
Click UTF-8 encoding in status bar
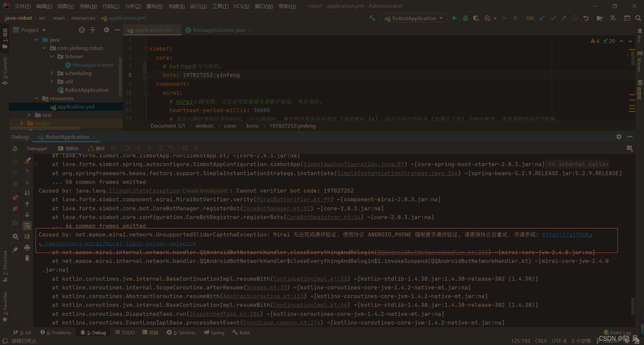point(559,341)
